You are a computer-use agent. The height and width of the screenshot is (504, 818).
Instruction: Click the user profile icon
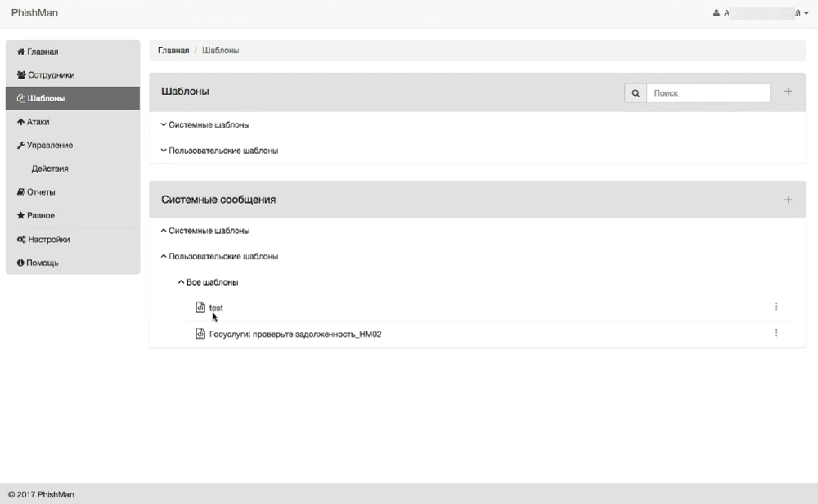[x=717, y=13]
